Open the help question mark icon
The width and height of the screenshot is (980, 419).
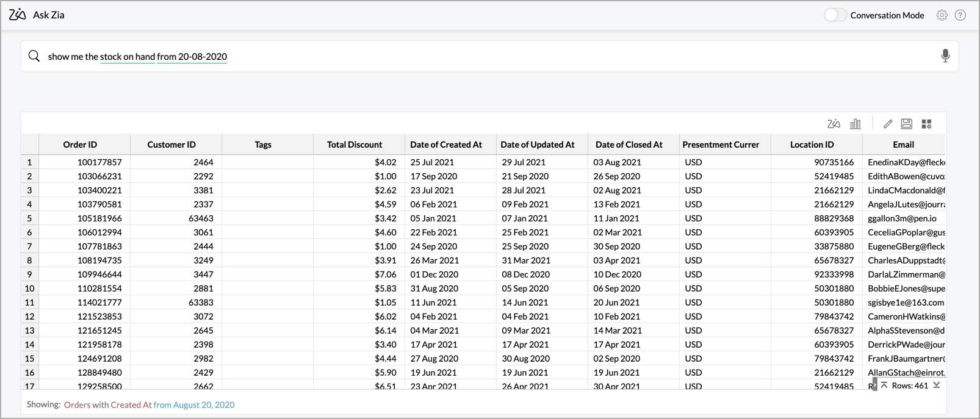(960, 15)
